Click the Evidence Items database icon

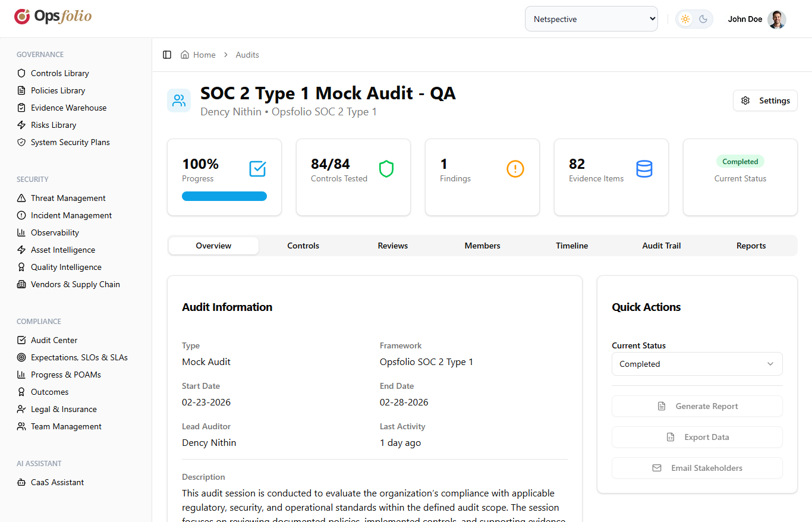point(644,169)
